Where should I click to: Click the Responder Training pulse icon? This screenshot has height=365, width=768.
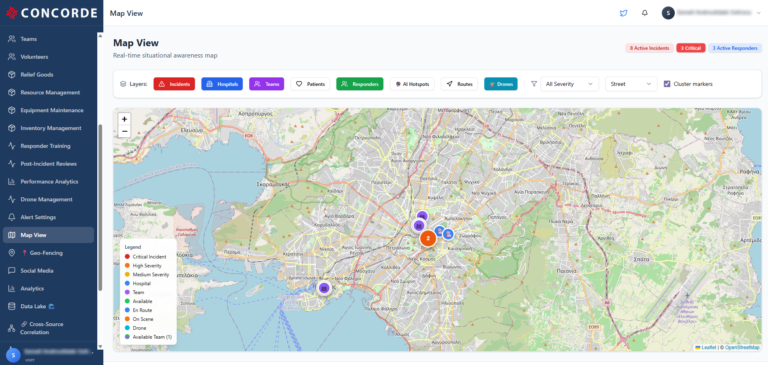click(12, 146)
